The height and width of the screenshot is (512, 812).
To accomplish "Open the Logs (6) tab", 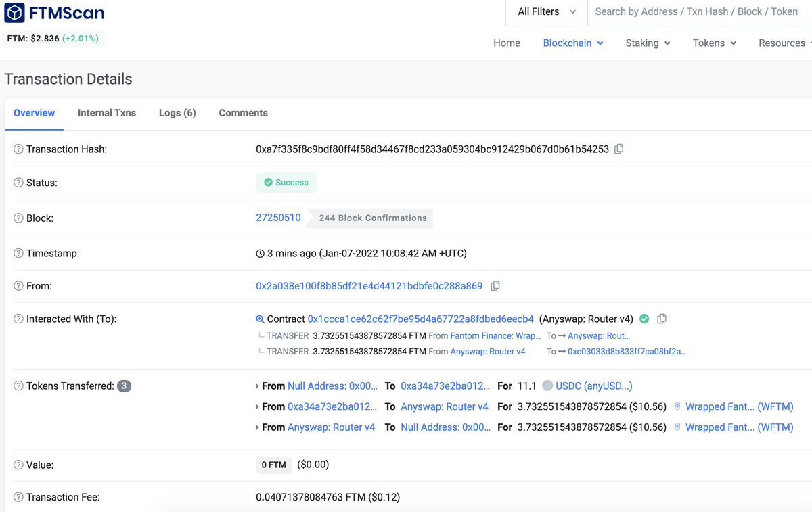I will tap(177, 113).
